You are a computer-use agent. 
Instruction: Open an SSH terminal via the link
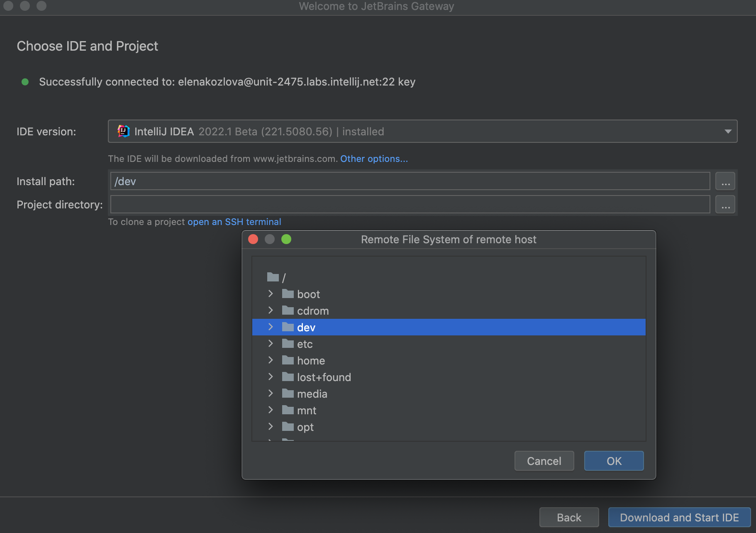(x=234, y=222)
